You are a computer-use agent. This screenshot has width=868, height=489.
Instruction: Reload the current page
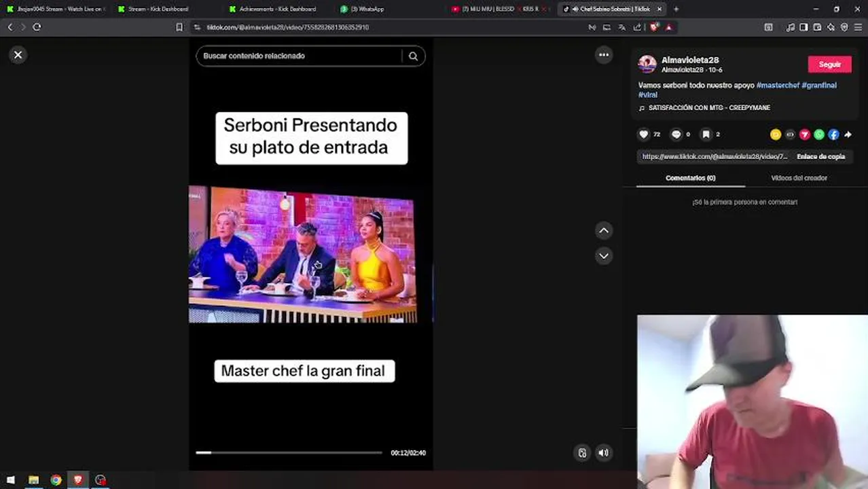[x=37, y=27]
